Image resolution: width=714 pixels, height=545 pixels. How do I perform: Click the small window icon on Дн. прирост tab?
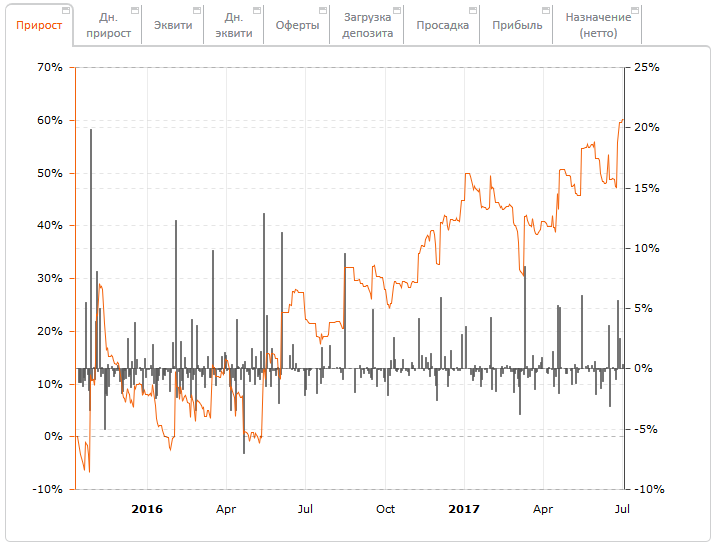click(133, 10)
